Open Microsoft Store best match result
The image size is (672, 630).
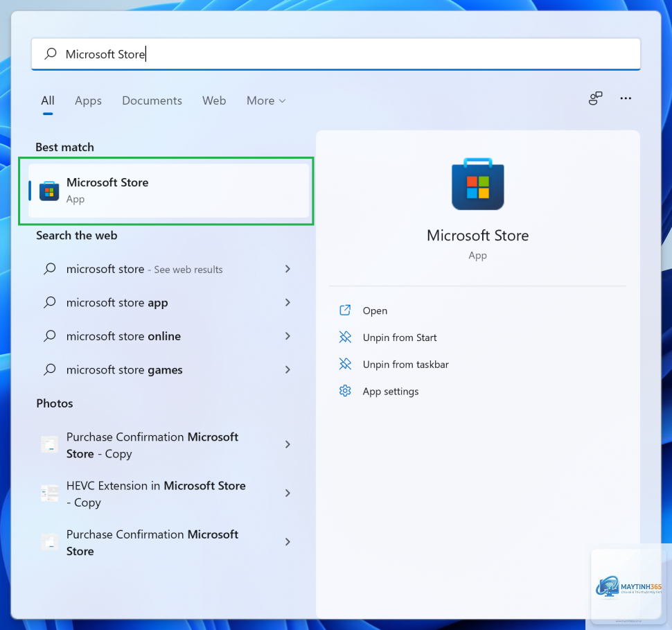[169, 191]
